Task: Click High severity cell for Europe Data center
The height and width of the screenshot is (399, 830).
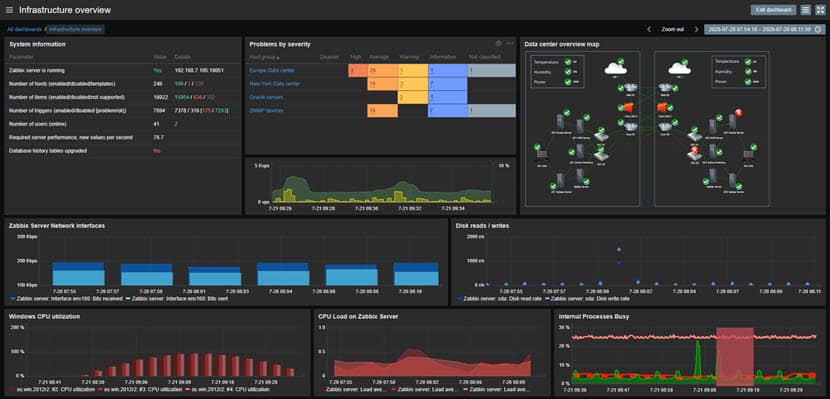Action: pos(358,70)
